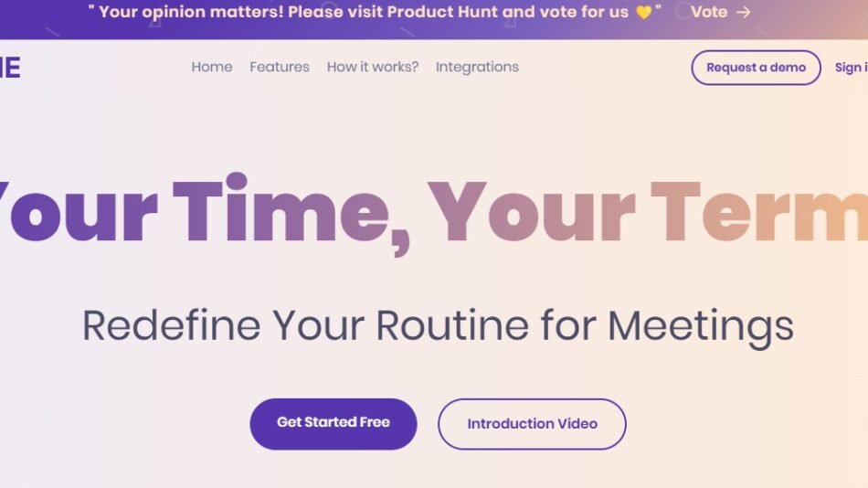Viewport: 868px width, 488px height.
Task: Click the word 'Meetings' in the subtitle
Action: tap(700, 325)
